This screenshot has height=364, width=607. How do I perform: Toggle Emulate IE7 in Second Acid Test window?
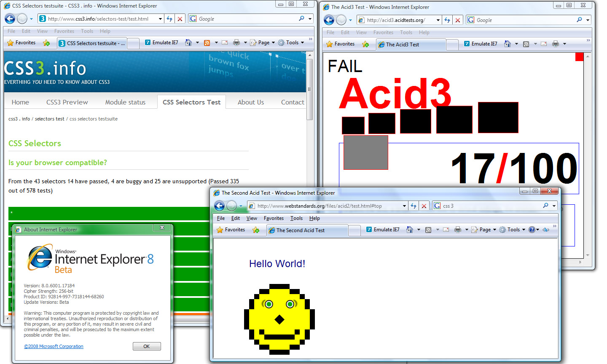383,230
